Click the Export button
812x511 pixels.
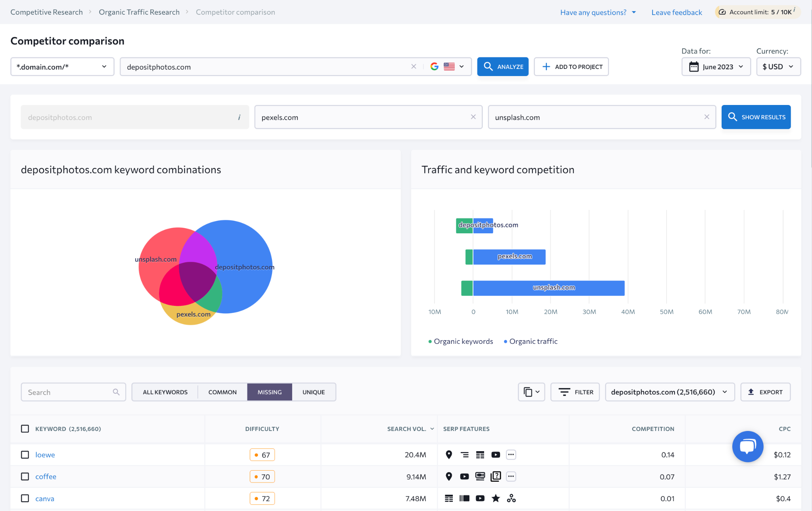click(x=766, y=392)
